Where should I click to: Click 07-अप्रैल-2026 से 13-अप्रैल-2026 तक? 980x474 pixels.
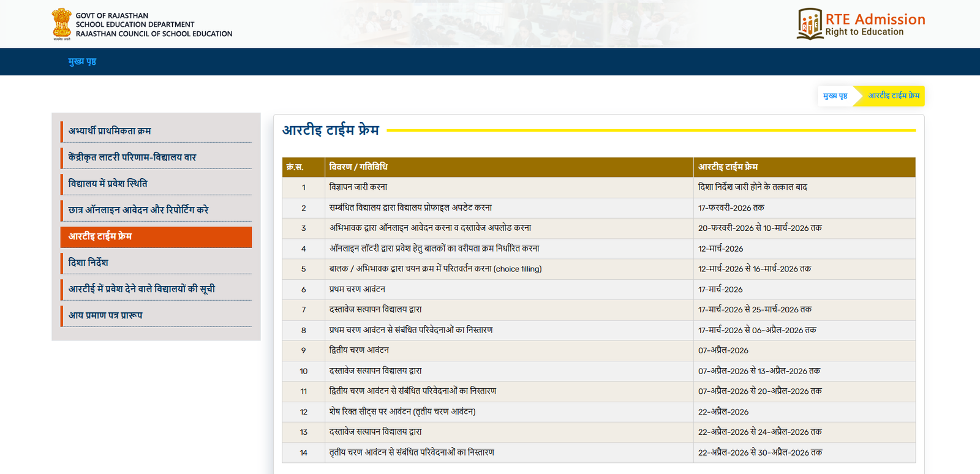click(x=759, y=371)
